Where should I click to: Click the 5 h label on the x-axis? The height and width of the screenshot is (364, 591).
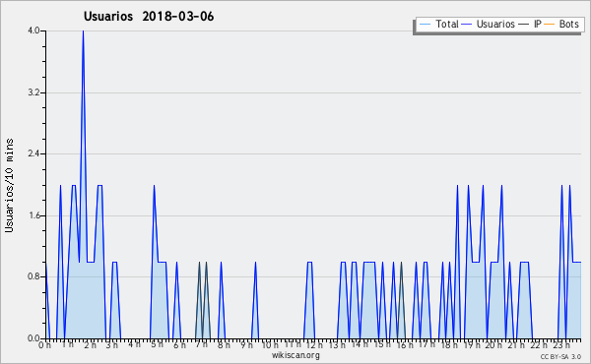[157, 344]
